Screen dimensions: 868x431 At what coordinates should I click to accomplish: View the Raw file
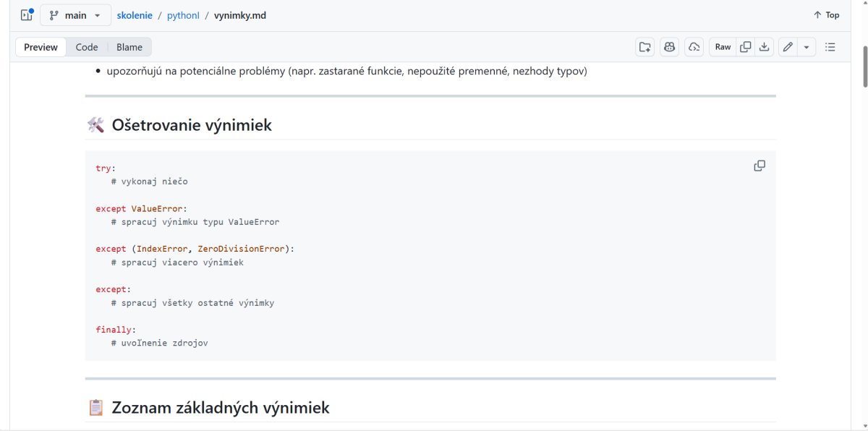[723, 47]
